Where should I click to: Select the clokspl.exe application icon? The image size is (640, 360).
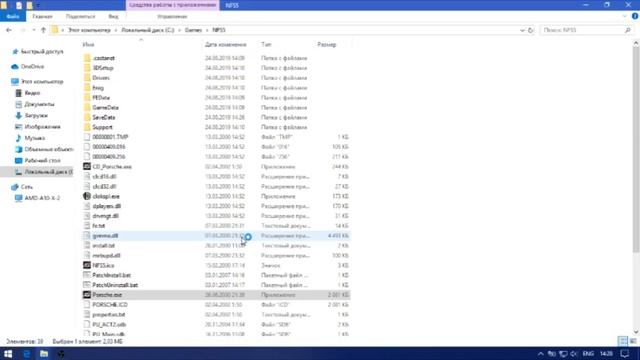click(87, 196)
